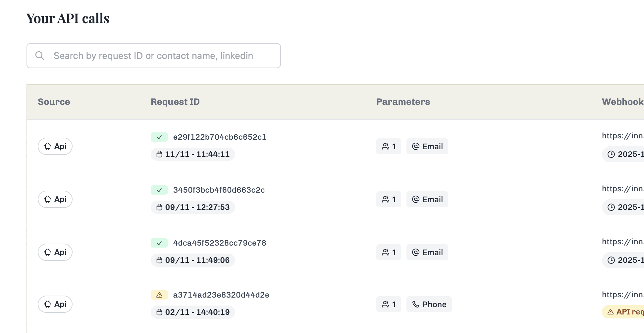
Task: Select the gear icon on the first Api badge
Action: coord(48,146)
